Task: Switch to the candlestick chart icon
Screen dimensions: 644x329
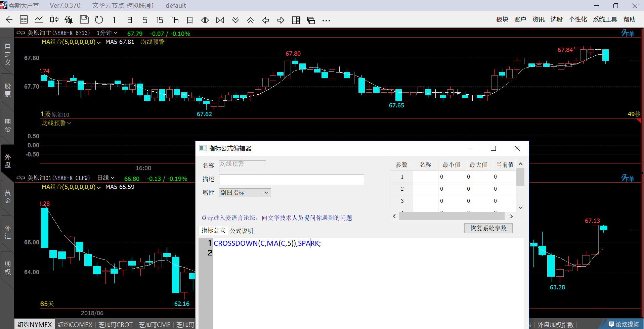Action: tap(54, 20)
